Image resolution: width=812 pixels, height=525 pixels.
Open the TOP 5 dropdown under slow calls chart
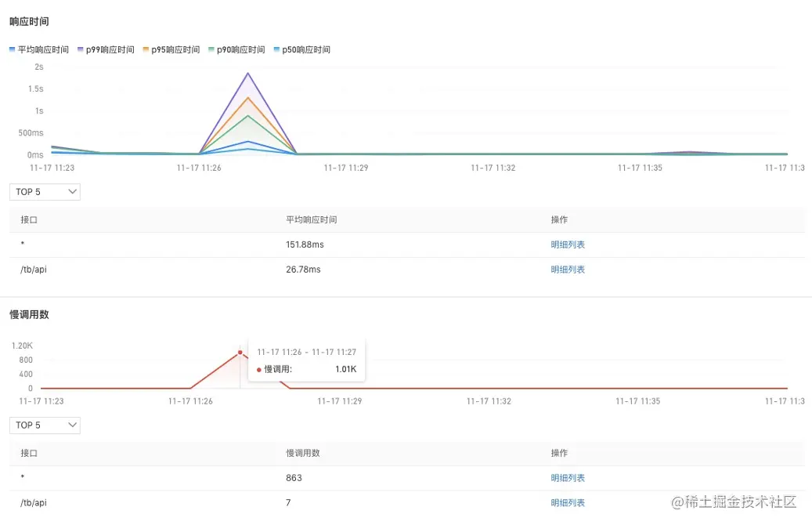pos(45,425)
